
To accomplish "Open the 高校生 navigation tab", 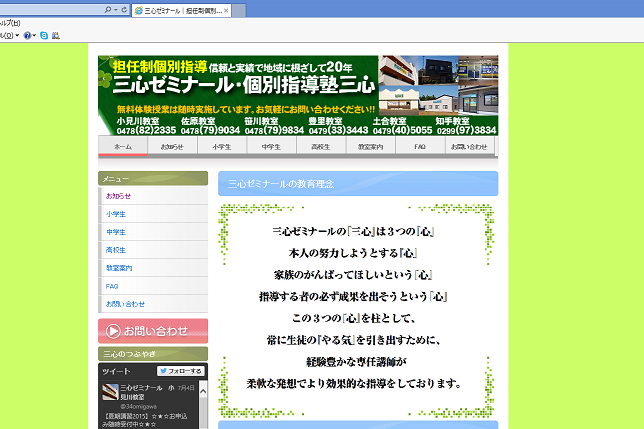I will coord(321,147).
